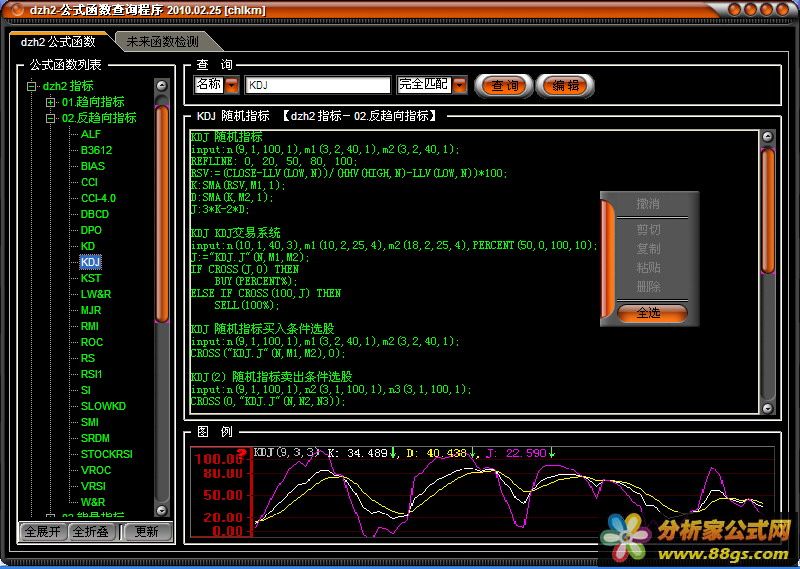
Task: Select ROC in the list
Action: click(x=92, y=342)
